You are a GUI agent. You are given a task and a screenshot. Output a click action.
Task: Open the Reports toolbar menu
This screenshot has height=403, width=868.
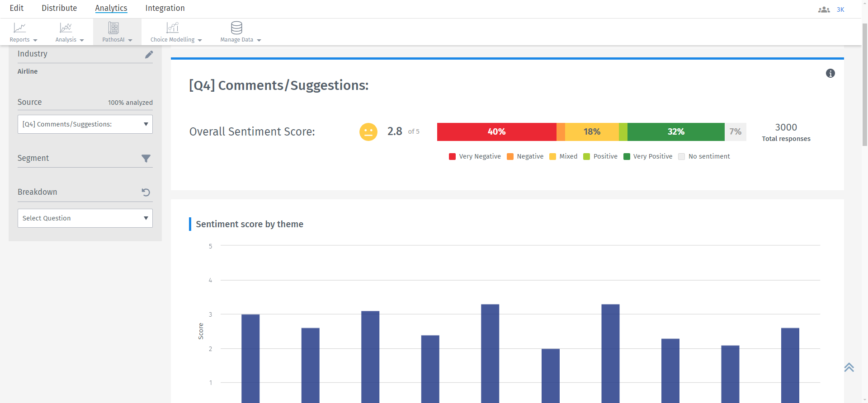(x=24, y=32)
